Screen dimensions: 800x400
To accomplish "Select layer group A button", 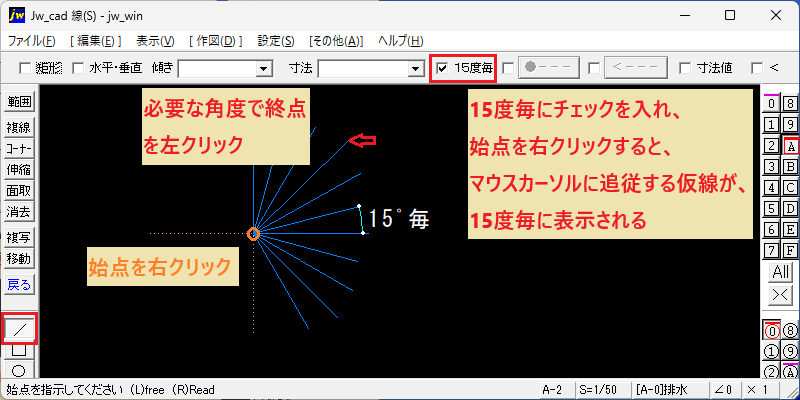I will [790, 146].
